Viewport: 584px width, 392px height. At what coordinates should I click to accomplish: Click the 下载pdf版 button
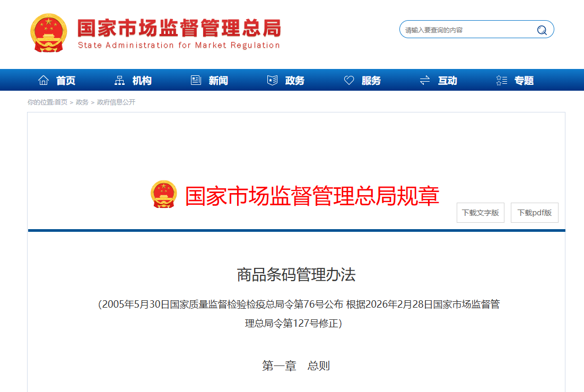pos(535,213)
